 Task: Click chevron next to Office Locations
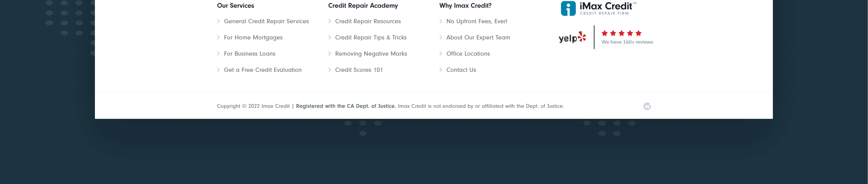point(441,54)
